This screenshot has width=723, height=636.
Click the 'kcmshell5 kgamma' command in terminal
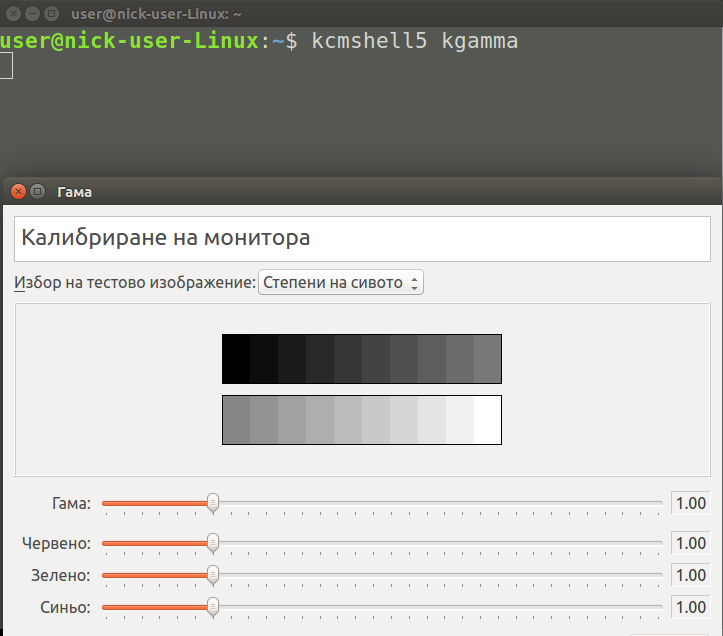pyautogui.click(x=415, y=41)
